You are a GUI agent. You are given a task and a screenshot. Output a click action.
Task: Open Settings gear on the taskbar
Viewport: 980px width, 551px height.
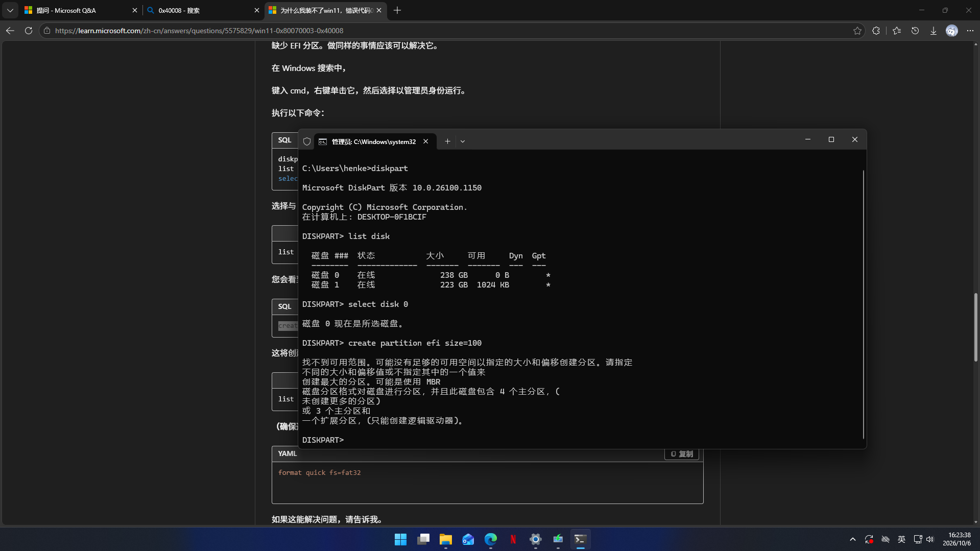pos(536,539)
